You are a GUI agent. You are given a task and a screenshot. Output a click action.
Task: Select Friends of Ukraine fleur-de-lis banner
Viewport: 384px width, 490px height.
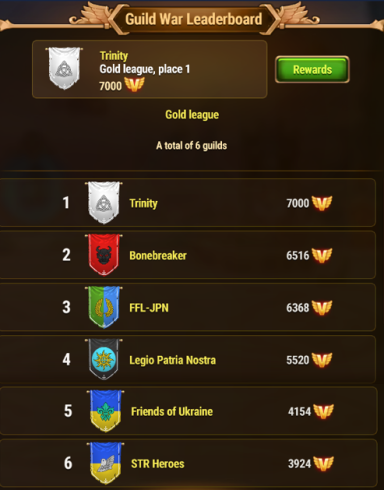point(105,411)
